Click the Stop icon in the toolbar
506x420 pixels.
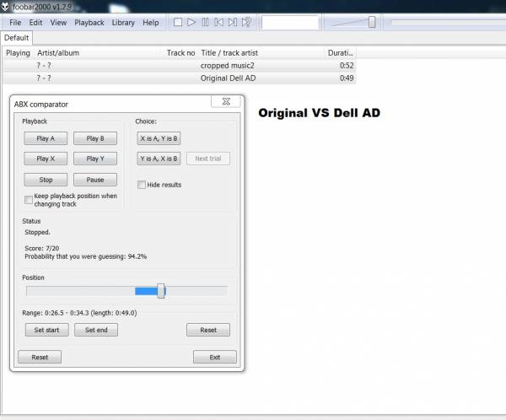pyautogui.click(x=177, y=22)
